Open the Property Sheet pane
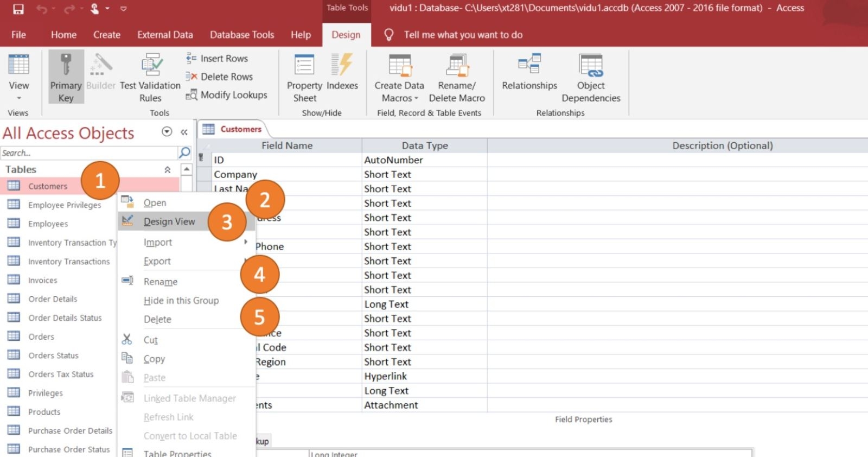The width and height of the screenshot is (868, 457). pos(304,78)
